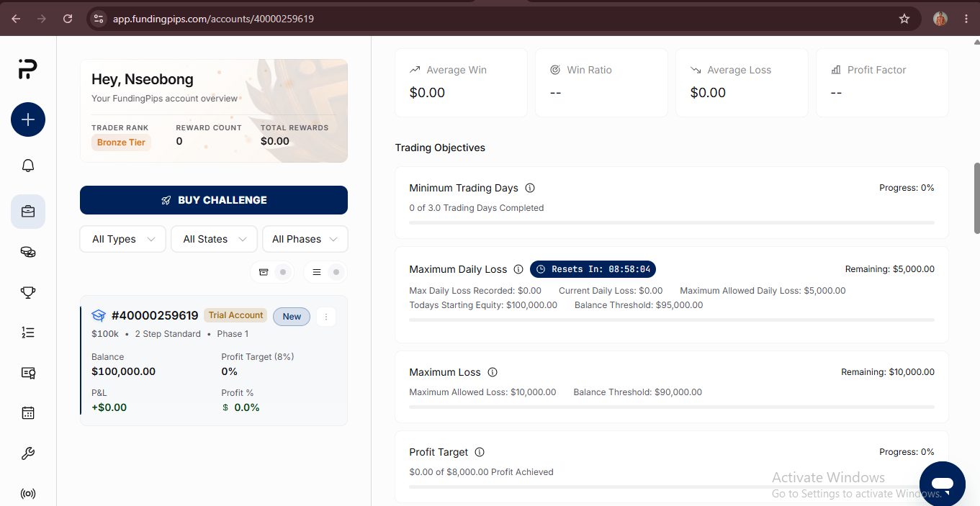Open the calendar icon in sidebar
Image resolution: width=980 pixels, height=506 pixels.
pos(28,413)
